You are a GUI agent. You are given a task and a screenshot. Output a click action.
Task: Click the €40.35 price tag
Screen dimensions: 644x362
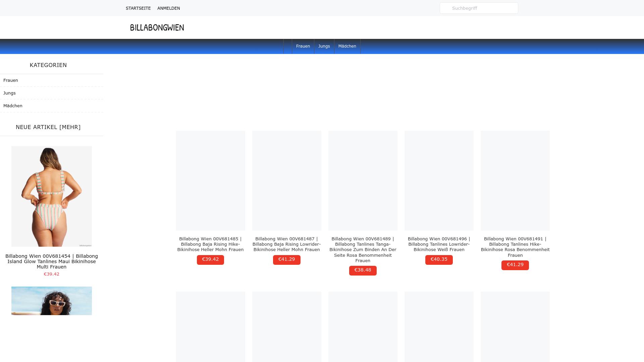[439, 259]
